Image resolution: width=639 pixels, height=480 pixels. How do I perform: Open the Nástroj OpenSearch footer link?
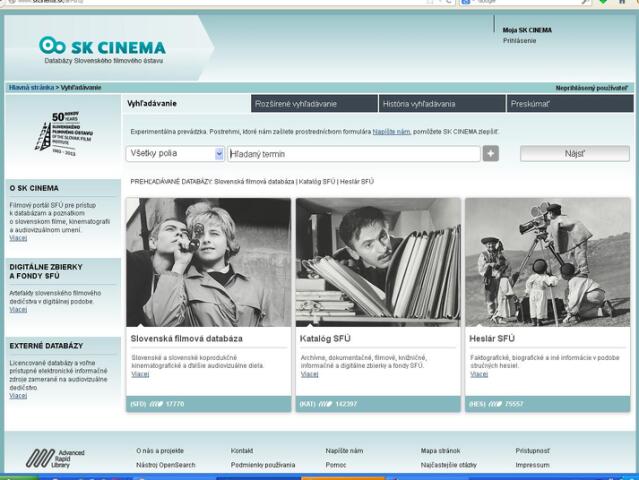coord(165,465)
